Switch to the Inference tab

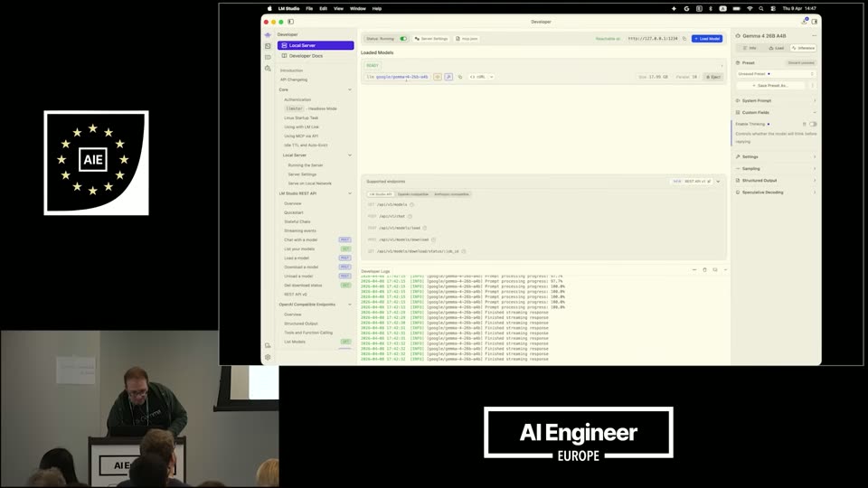(x=803, y=48)
